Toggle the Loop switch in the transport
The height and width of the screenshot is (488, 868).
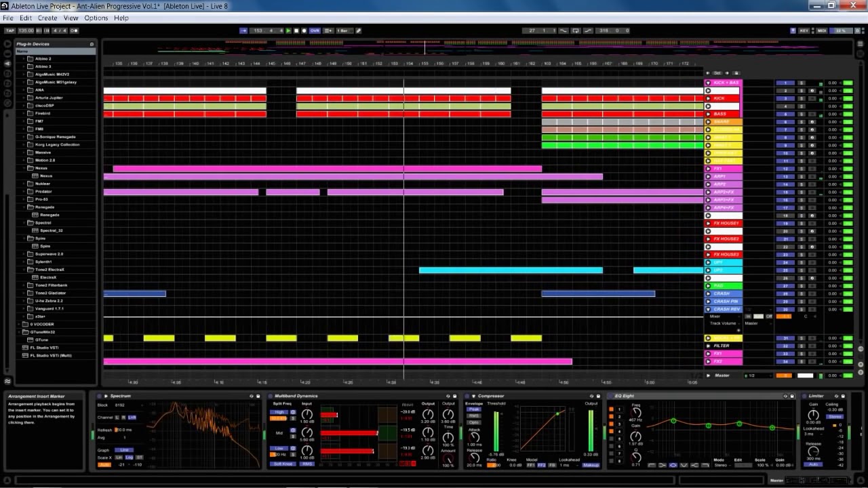(576, 30)
